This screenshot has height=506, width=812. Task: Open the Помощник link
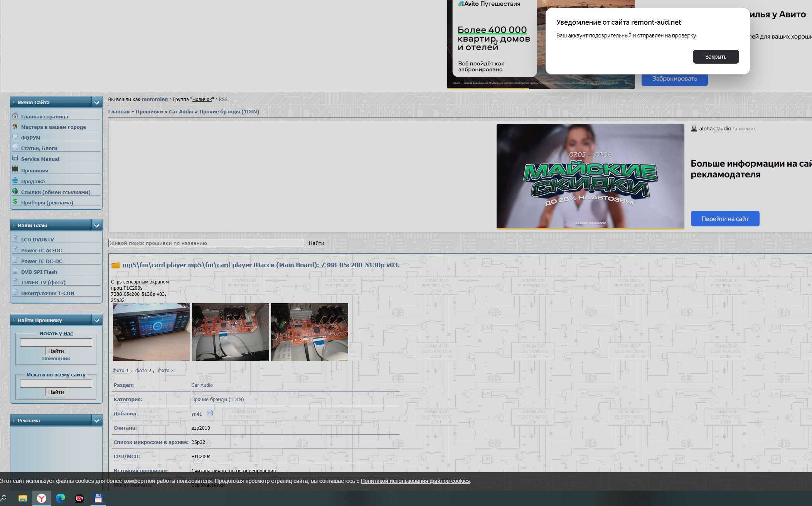tap(56, 359)
